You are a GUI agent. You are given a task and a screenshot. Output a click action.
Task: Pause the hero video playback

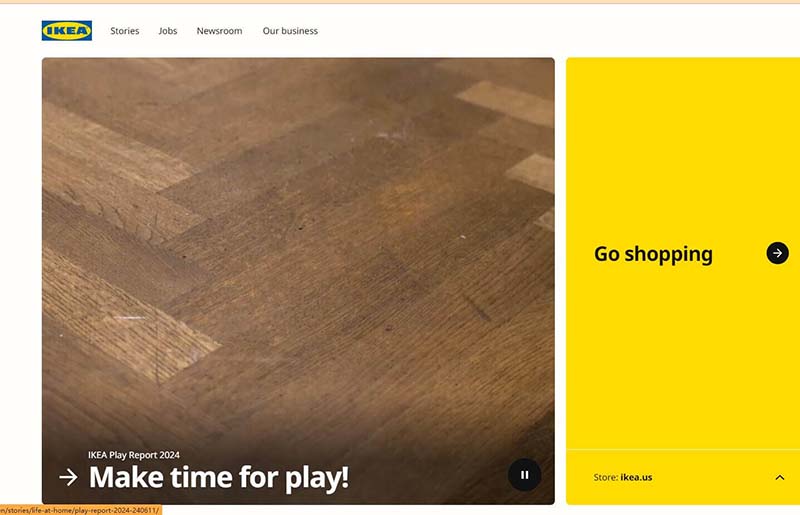click(524, 475)
